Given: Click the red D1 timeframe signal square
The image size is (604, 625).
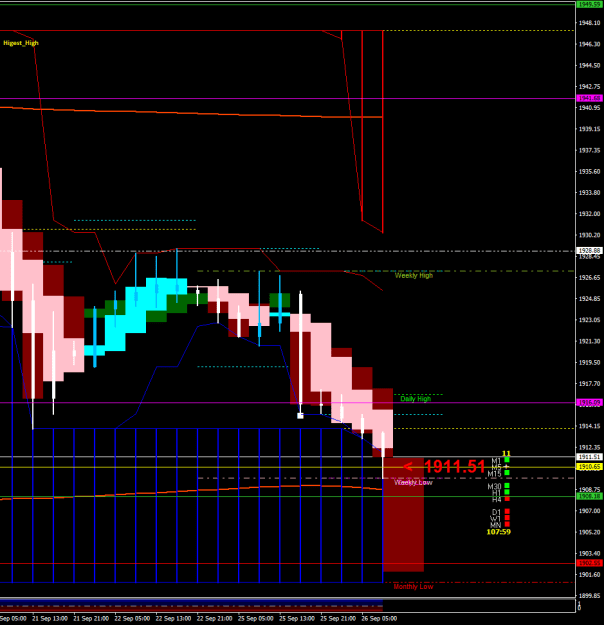Looking at the screenshot, I should (507, 511).
